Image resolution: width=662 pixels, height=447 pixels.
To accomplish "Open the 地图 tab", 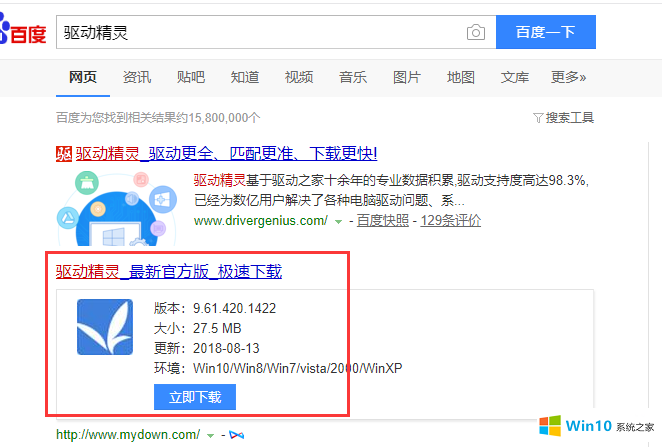I will pos(461,77).
